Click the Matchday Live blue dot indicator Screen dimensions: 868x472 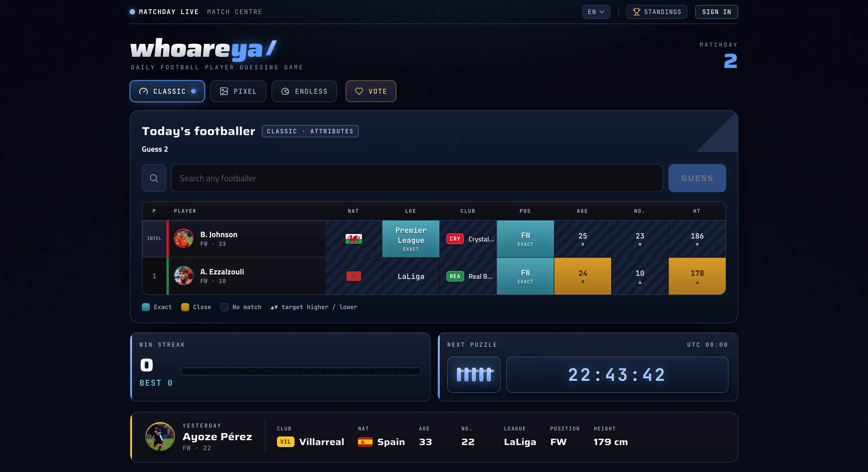pos(132,12)
